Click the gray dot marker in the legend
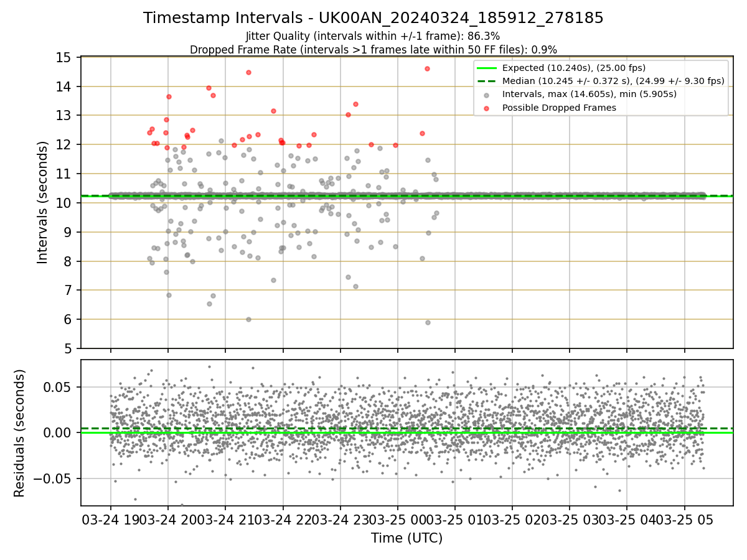This screenshot has height=560, width=747. 487,95
